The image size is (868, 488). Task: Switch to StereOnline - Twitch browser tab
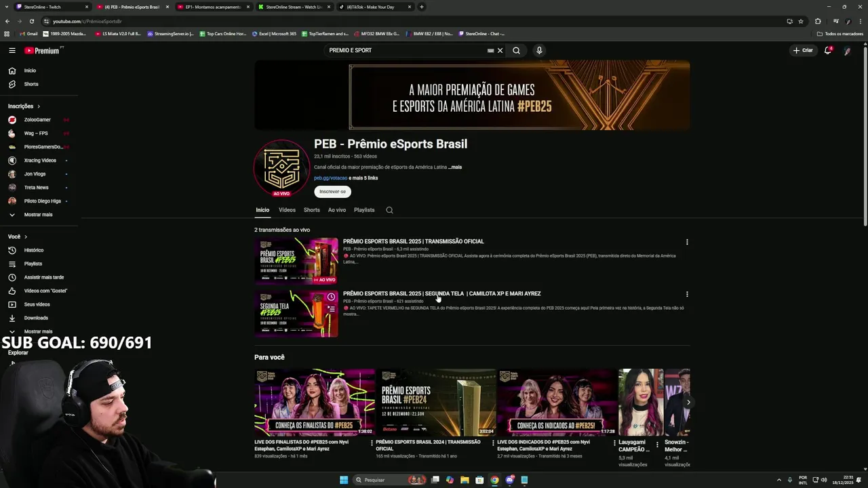(53, 7)
